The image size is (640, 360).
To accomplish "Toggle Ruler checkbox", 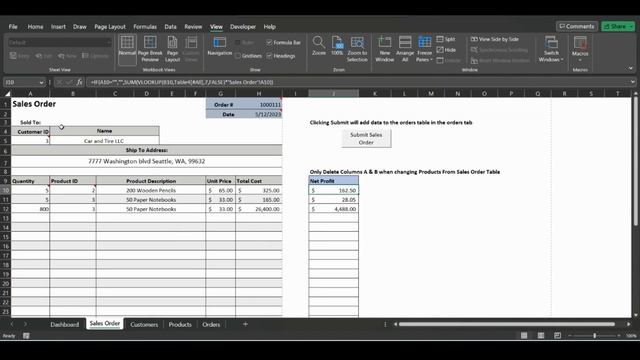I will coord(238,42).
